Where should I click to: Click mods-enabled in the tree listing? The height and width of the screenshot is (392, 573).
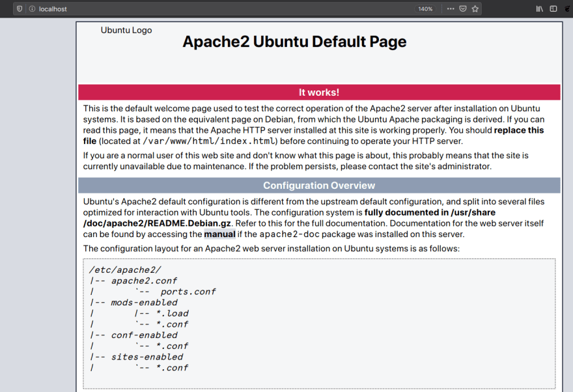tap(144, 303)
